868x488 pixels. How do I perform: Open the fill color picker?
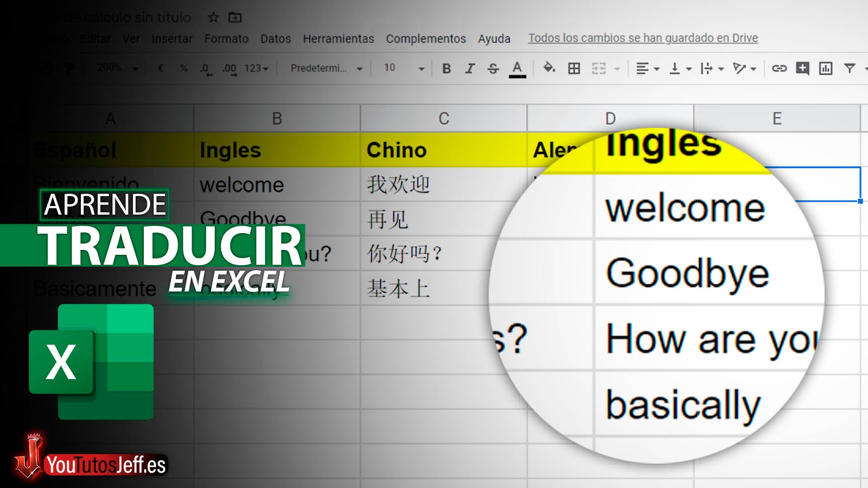coord(550,68)
